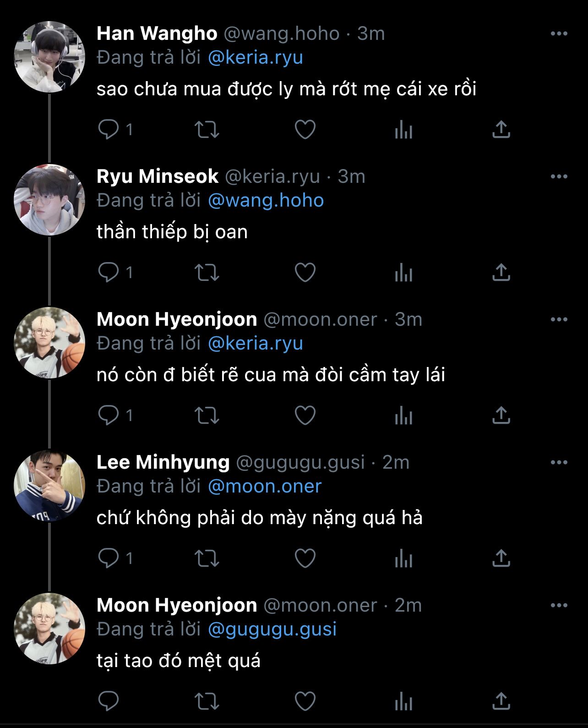
Task: Like the last tweet 'tại tao đó mệt quá'
Action: [x=305, y=701]
